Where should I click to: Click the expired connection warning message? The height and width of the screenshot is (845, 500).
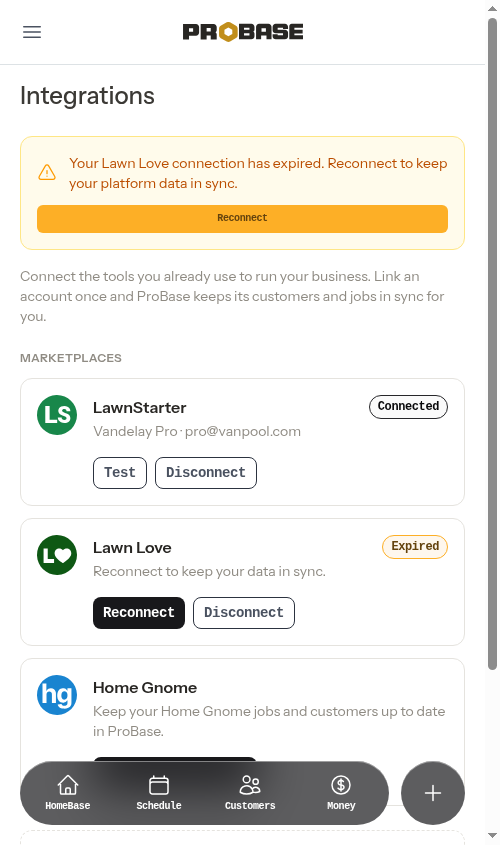pos(258,173)
